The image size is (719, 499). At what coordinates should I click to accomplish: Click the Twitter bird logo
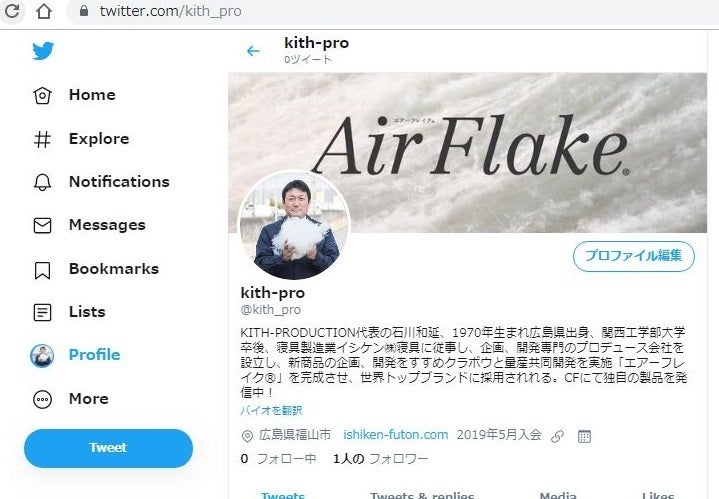(x=43, y=51)
